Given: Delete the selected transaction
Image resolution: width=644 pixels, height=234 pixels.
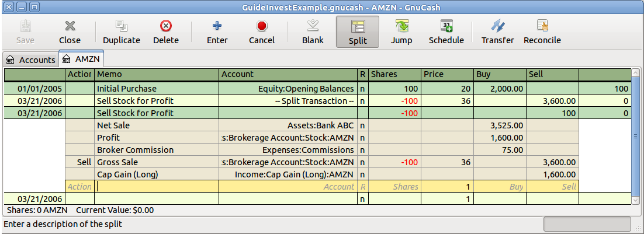Looking at the screenshot, I should click(165, 32).
